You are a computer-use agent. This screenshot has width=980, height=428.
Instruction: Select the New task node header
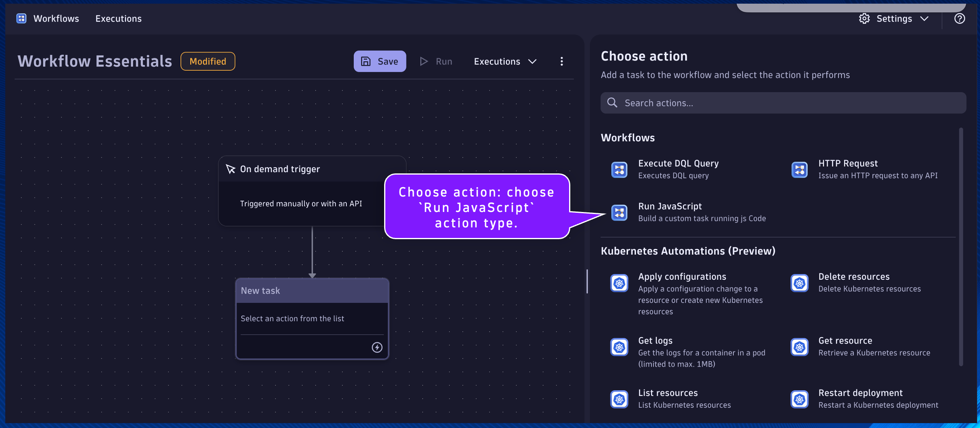(312, 291)
